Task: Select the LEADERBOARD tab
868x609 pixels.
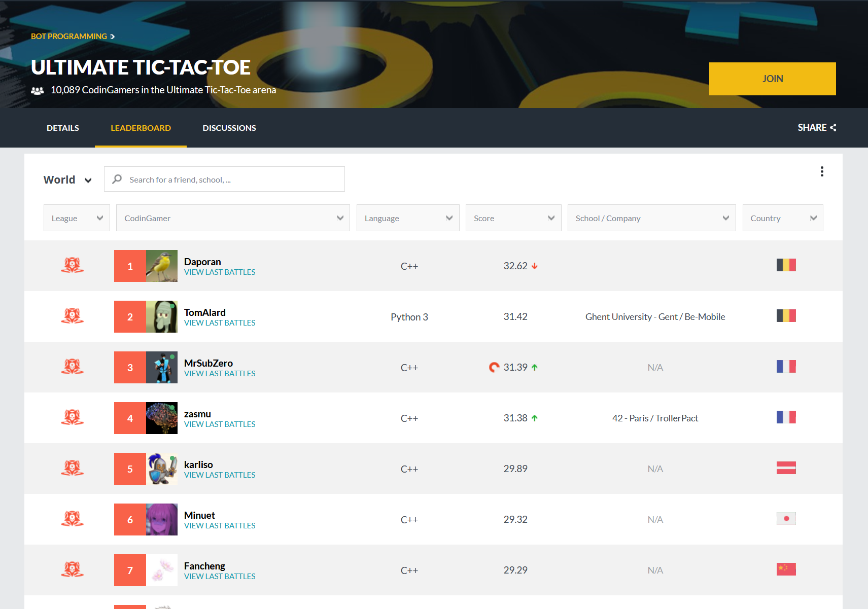Action: point(141,128)
